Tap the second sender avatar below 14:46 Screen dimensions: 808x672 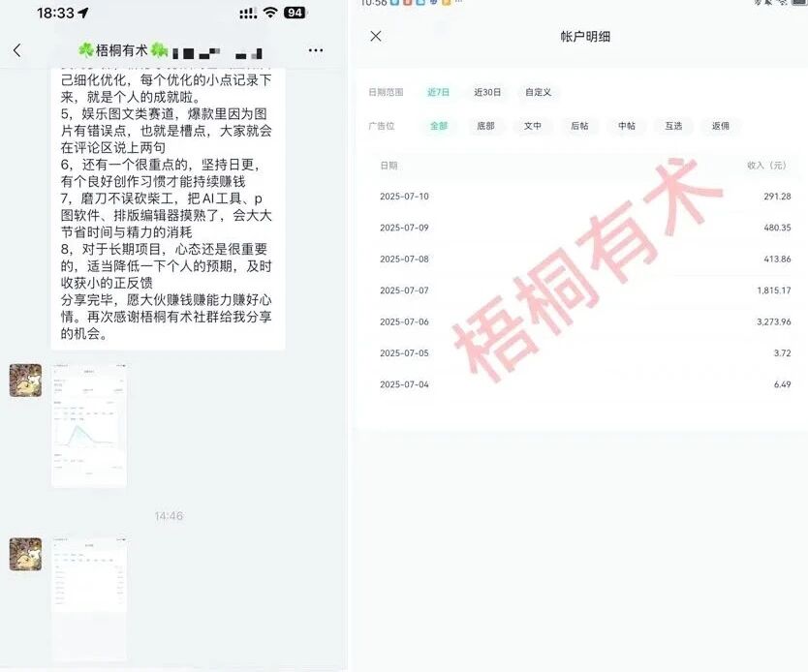[x=25, y=554]
